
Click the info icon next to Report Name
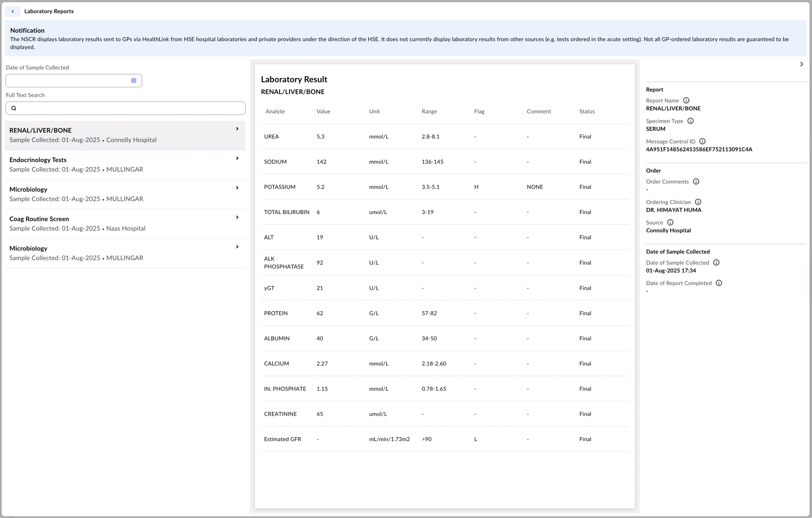click(x=686, y=100)
